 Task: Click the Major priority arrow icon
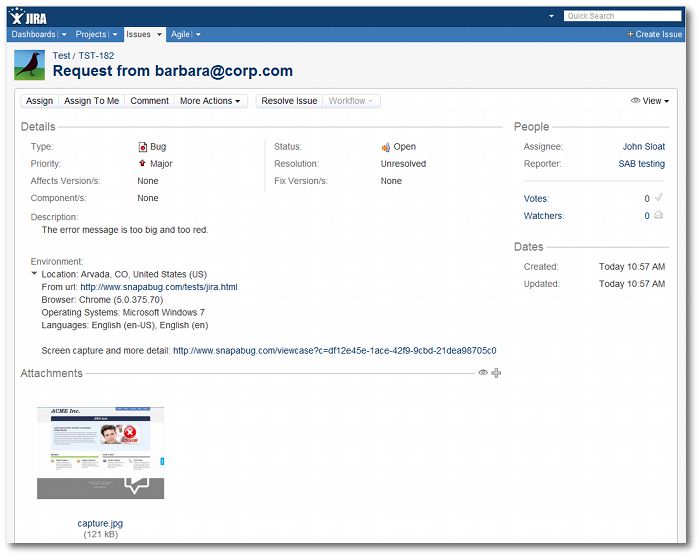[142, 163]
